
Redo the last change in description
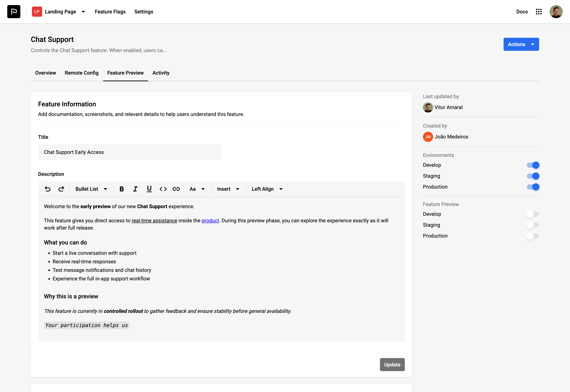61,189
